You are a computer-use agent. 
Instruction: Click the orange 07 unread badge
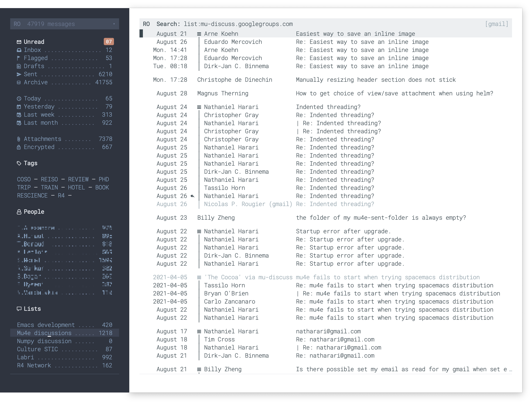point(109,42)
